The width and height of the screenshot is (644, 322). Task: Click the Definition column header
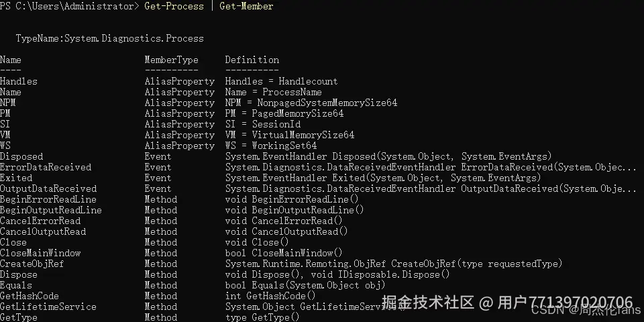252,60
